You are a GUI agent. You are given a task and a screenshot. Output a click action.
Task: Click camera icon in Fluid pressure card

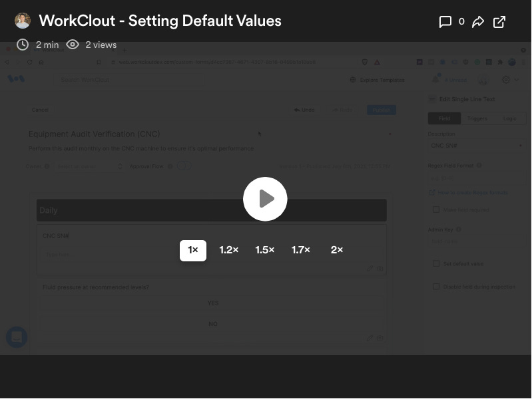click(380, 338)
